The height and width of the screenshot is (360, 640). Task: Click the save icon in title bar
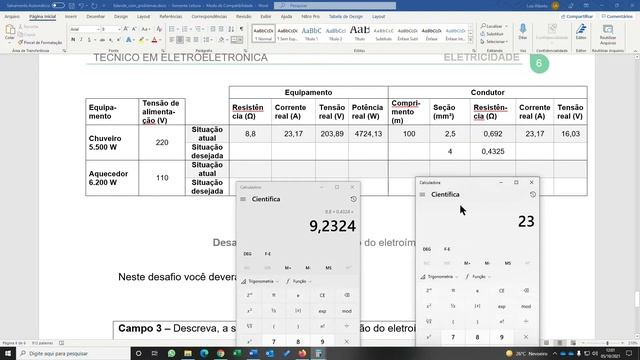point(71,6)
